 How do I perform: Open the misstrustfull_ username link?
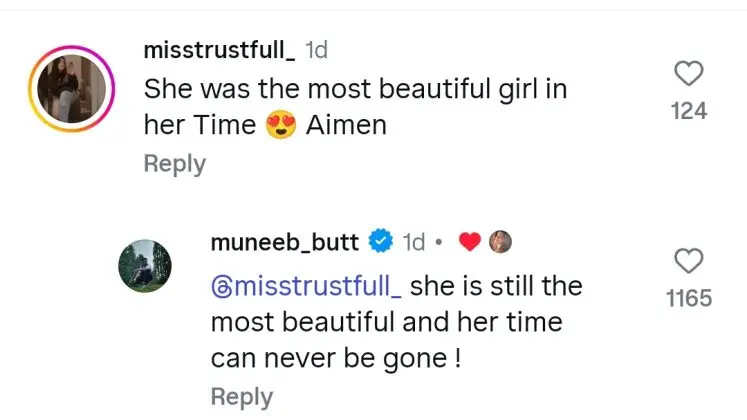click(219, 50)
